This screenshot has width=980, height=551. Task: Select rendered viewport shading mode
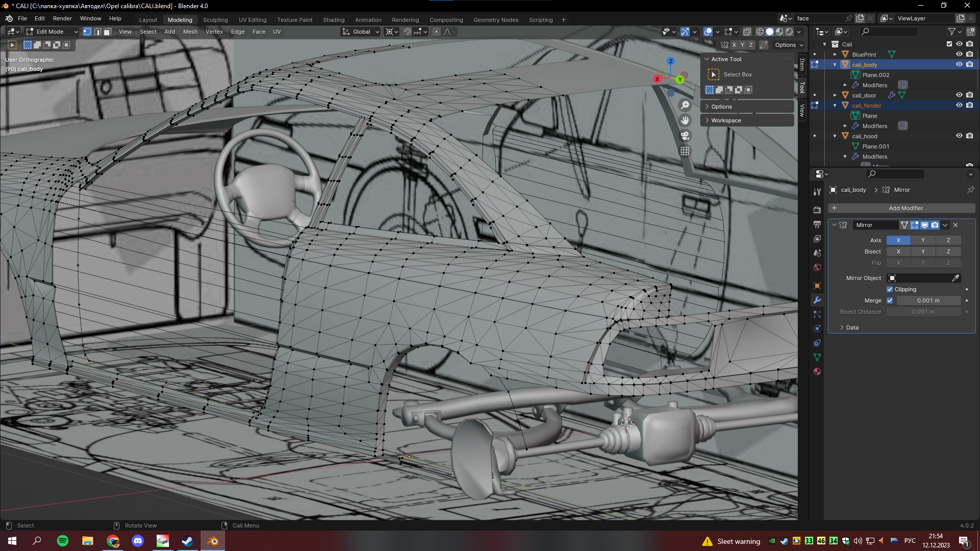pyautogui.click(x=789, y=32)
